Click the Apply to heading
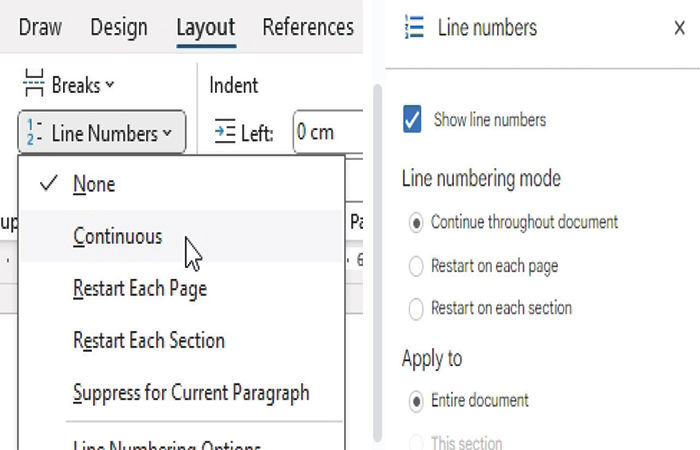Screen dimensions: 700x450 click(x=432, y=359)
